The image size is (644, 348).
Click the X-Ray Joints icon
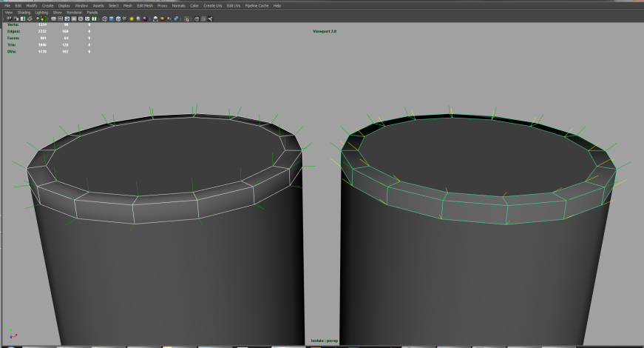[x=176, y=18]
